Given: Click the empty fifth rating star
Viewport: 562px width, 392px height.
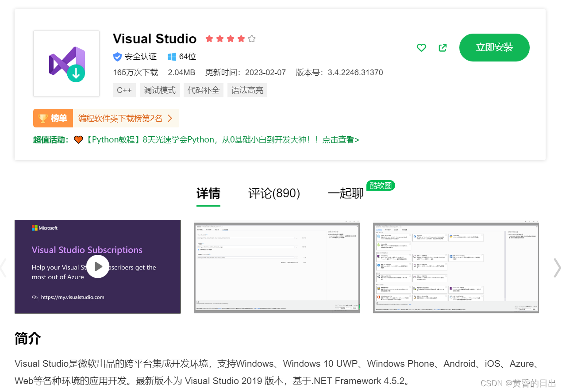Looking at the screenshot, I should (252, 39).
